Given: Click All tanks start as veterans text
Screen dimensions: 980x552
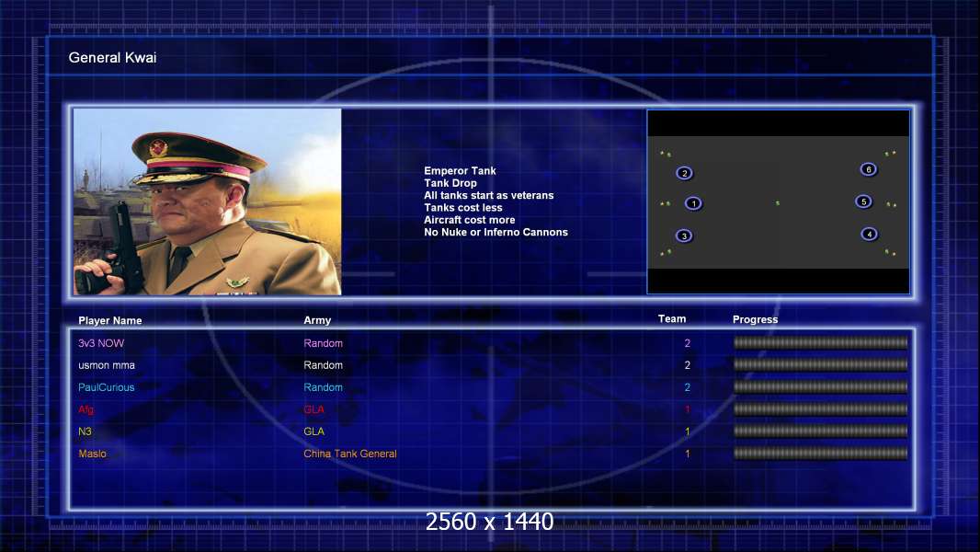Looking at the screenshot, I should pos(489,195).
